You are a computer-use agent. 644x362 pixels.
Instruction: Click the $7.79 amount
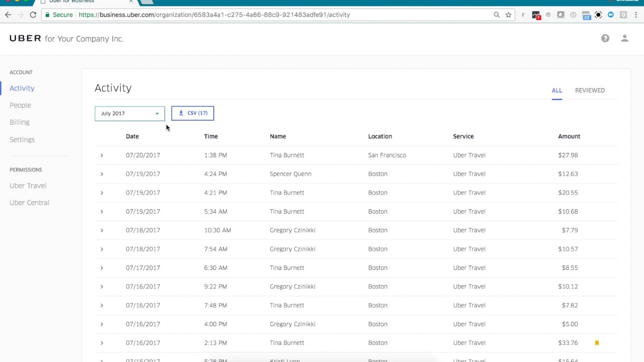coord(570,230)
